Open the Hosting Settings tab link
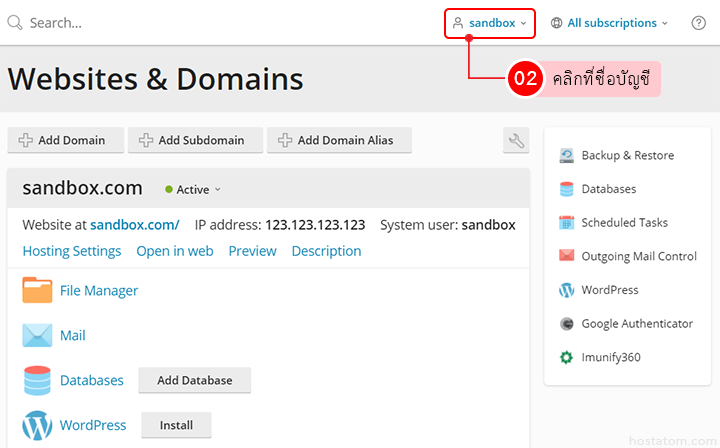Image resolution: width=720 pixels, height=448 pixels. click(x=72, y=251)
